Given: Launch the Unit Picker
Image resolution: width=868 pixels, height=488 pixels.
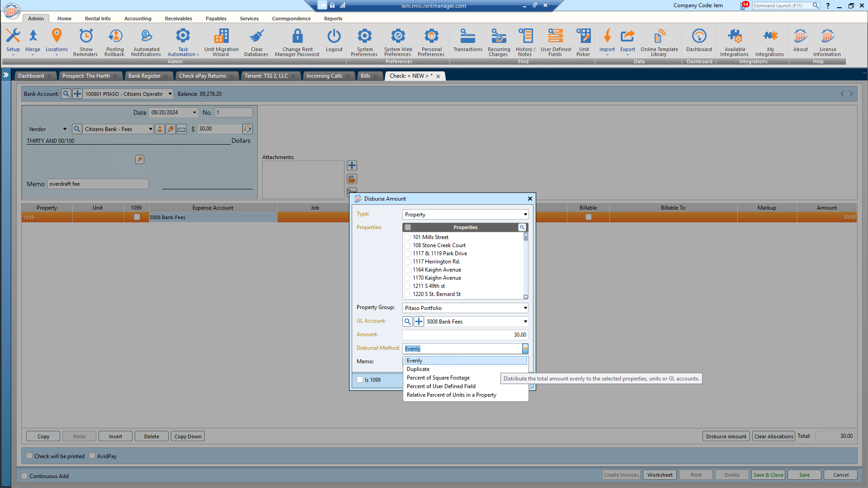Looking at the screenshot, I should (x=584, y=42).
